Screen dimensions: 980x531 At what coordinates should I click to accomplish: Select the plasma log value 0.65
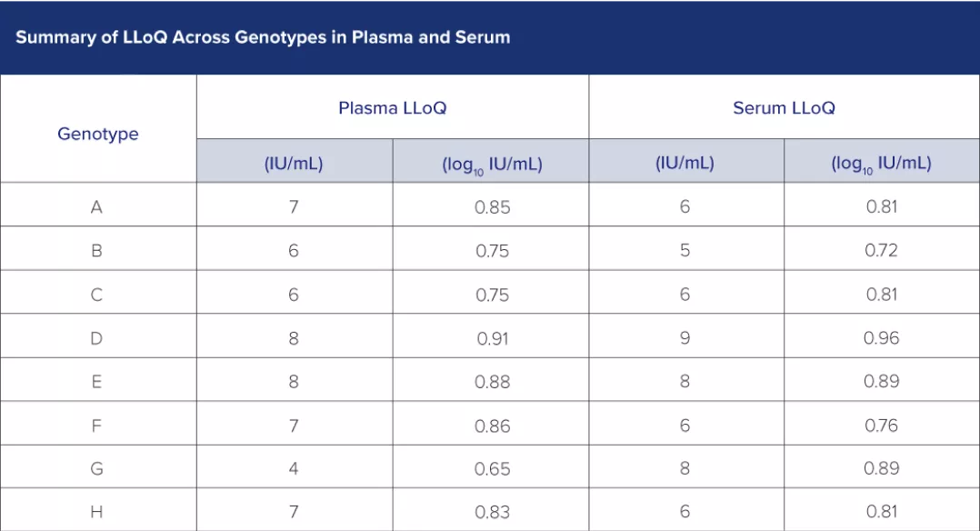click(x=493, y=469)
